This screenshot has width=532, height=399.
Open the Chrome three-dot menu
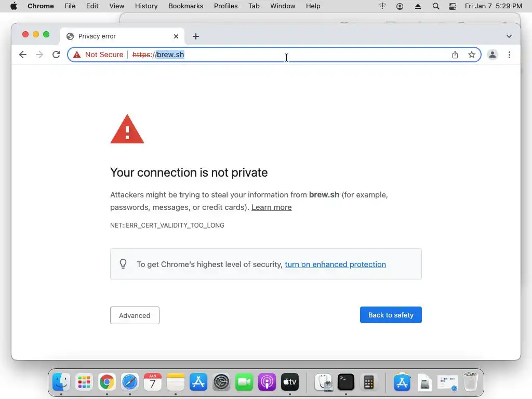click(509, 55)
